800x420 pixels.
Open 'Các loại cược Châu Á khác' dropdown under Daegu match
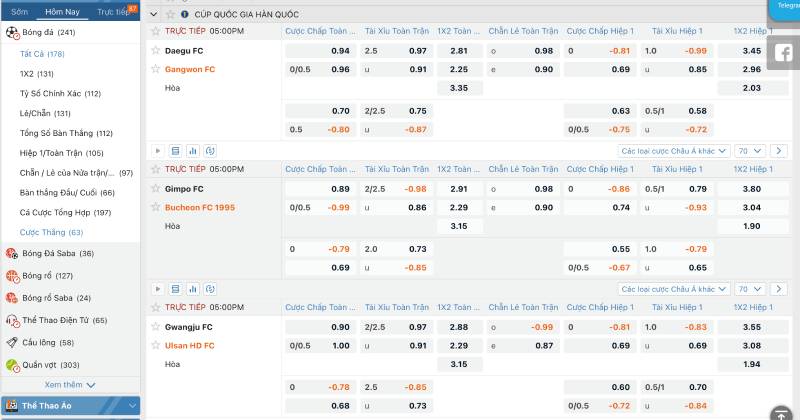tap(673, 151)
